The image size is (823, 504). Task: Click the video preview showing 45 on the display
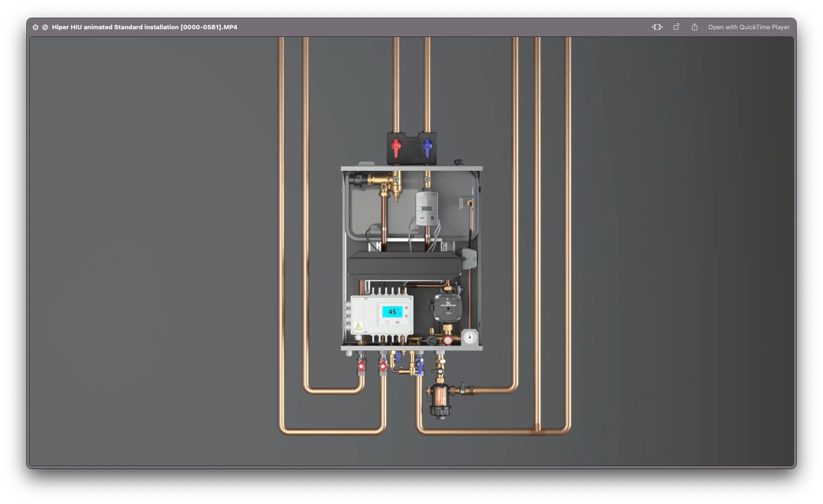click(411, 251)
